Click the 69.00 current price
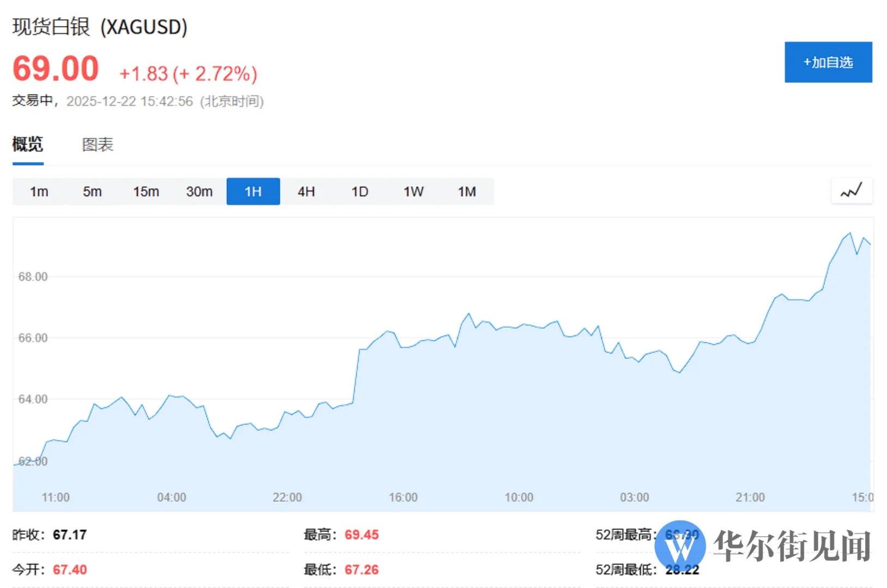The image size is (887, 588). pos(56,69)
